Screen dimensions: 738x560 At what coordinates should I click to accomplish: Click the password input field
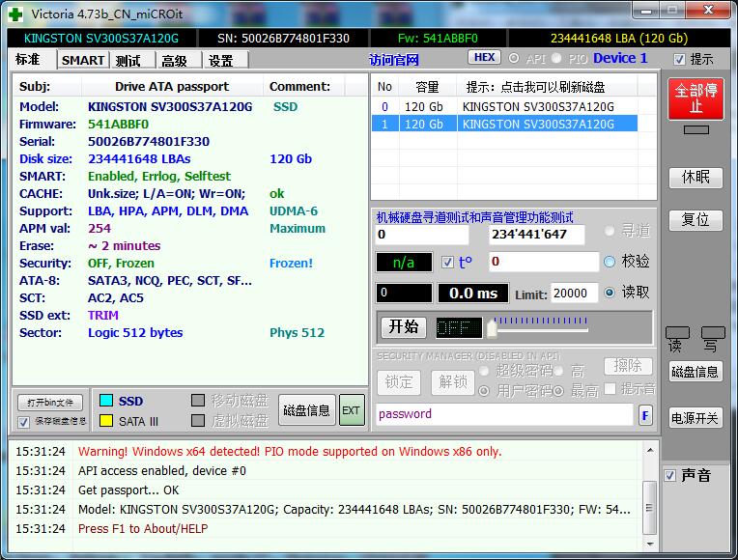pyautogui.click(x=504, y=414)
